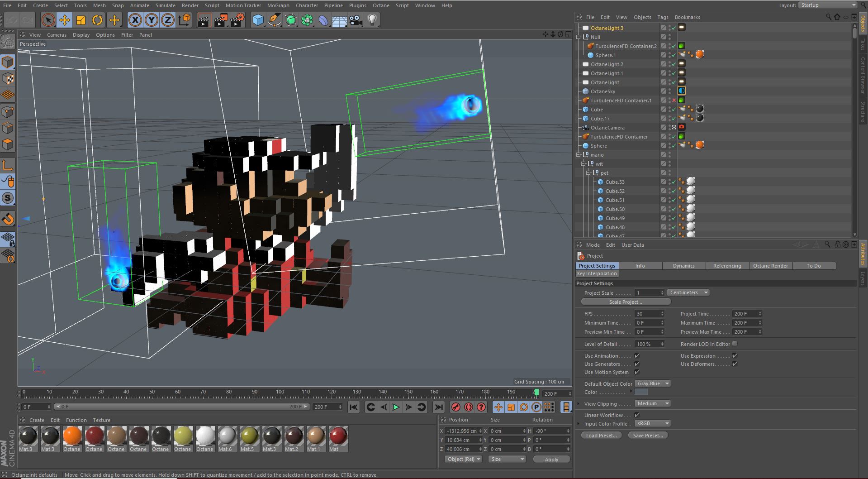
Task: Open the MoGraph menu
Action: [278, 5]
